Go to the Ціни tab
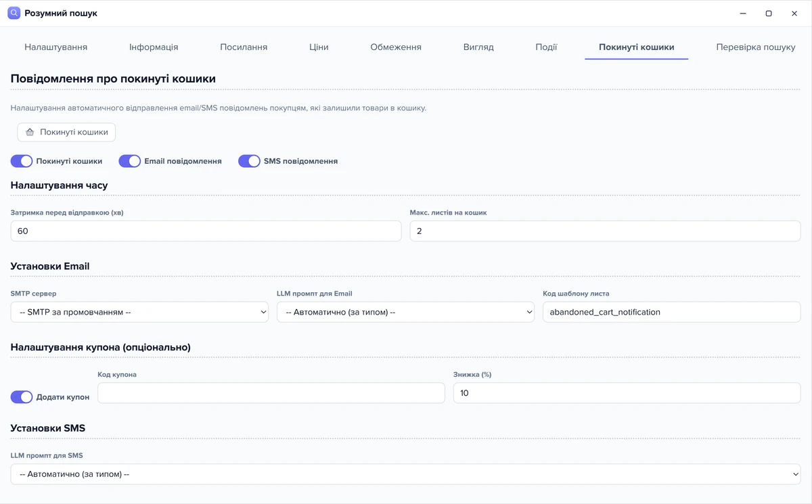Viewport: 812px width, 504px height. (319, 47)
